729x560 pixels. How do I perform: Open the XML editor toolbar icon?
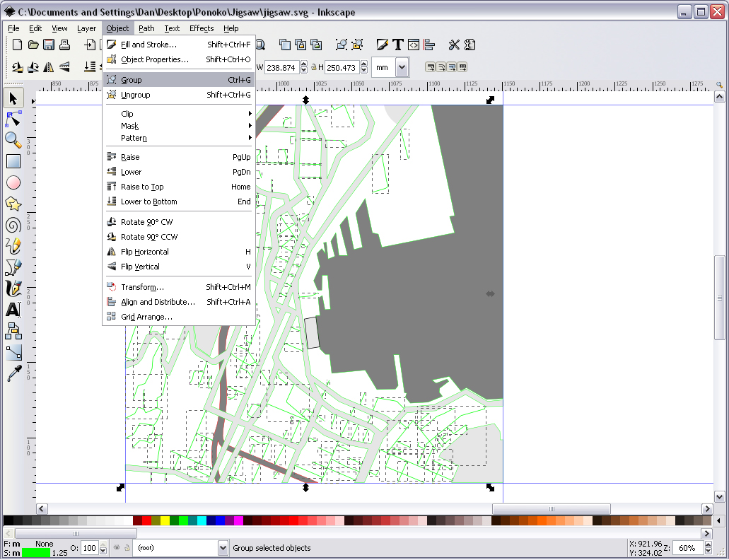pos(414,45)
